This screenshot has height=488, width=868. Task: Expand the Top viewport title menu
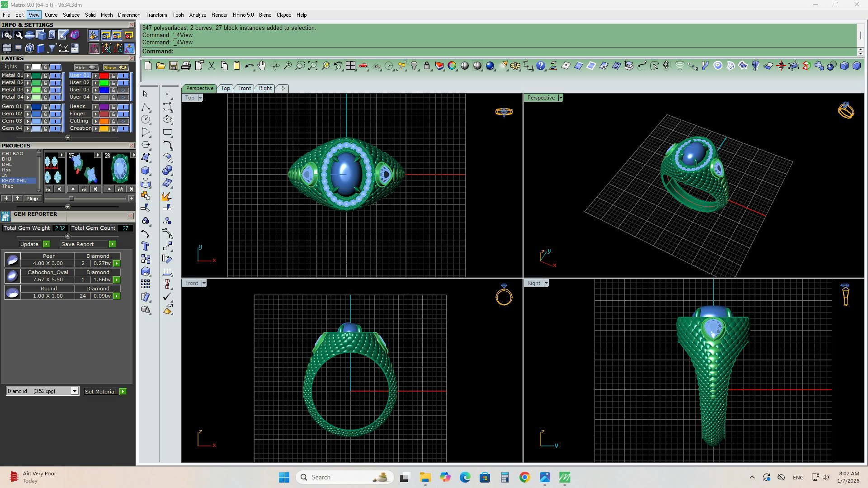coord(200,98)
